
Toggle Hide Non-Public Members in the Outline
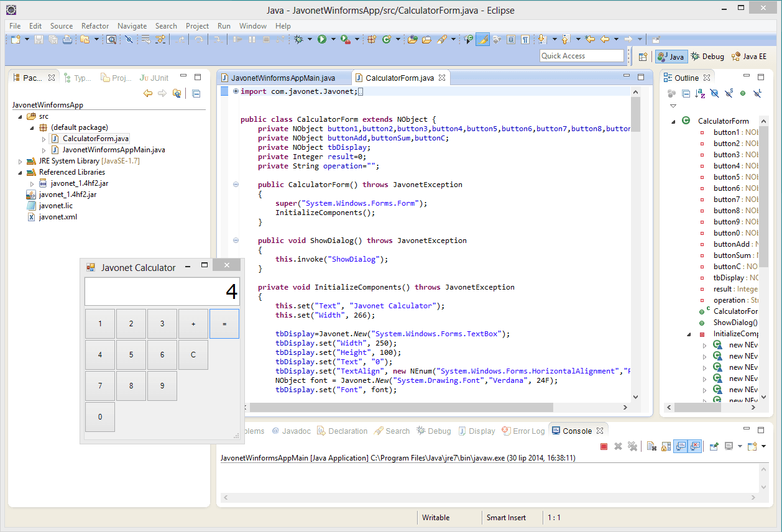[743, 93]
